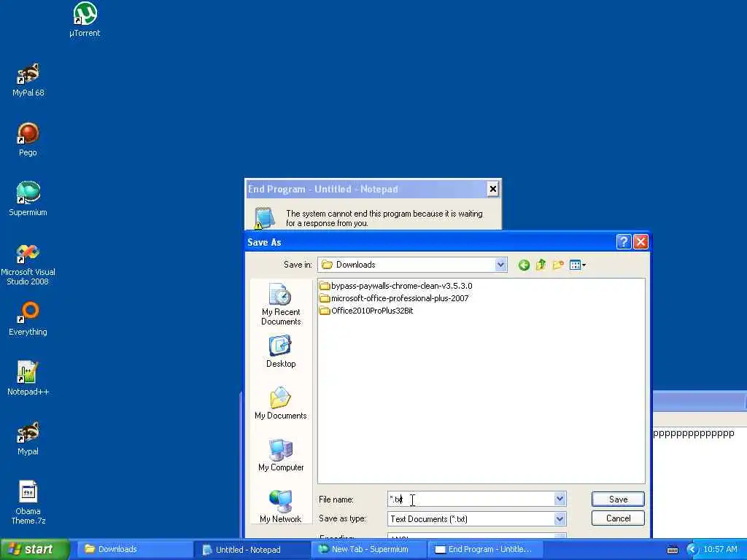Click the keyboard tray icon
Viewport: 747px width, 560px height.
[673, 550]
